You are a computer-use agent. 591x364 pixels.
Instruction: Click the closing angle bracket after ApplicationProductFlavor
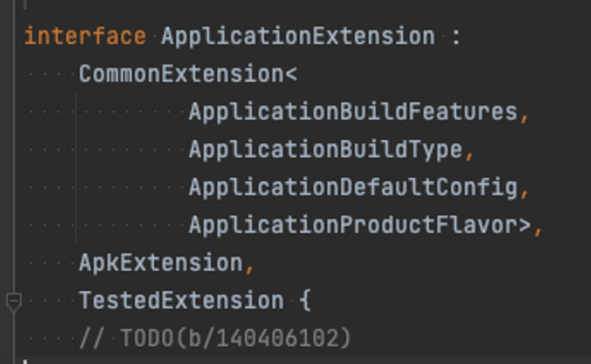525,225
